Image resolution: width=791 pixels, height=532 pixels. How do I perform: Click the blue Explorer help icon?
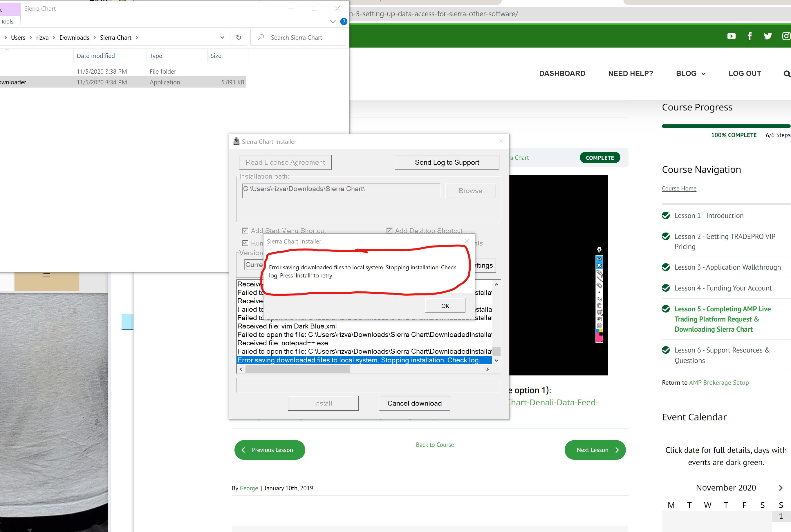(x=344, y=21)
